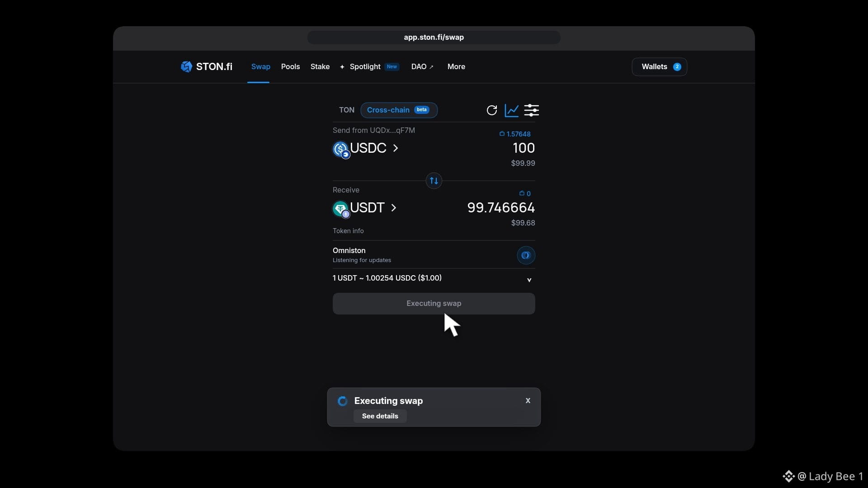Open the price chart icon
Screen dimensions: 868x488
point(512,110)
